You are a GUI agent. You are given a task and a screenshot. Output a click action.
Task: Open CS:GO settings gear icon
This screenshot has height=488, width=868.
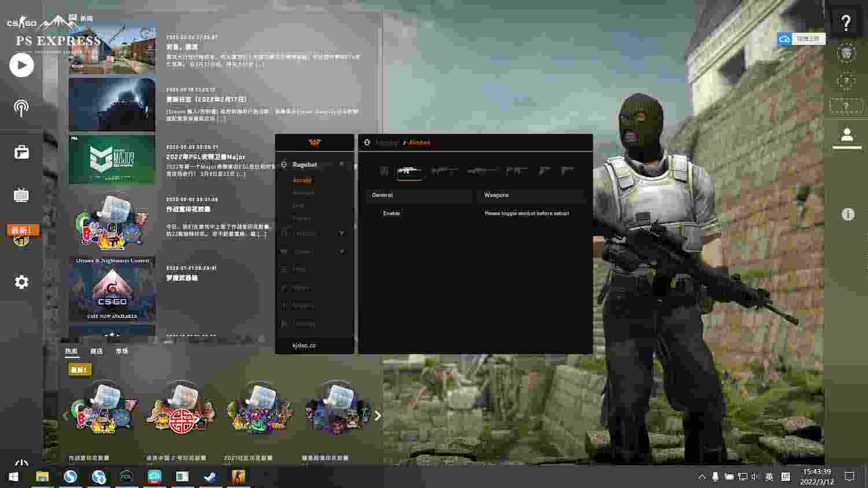[x=21, y=282]
